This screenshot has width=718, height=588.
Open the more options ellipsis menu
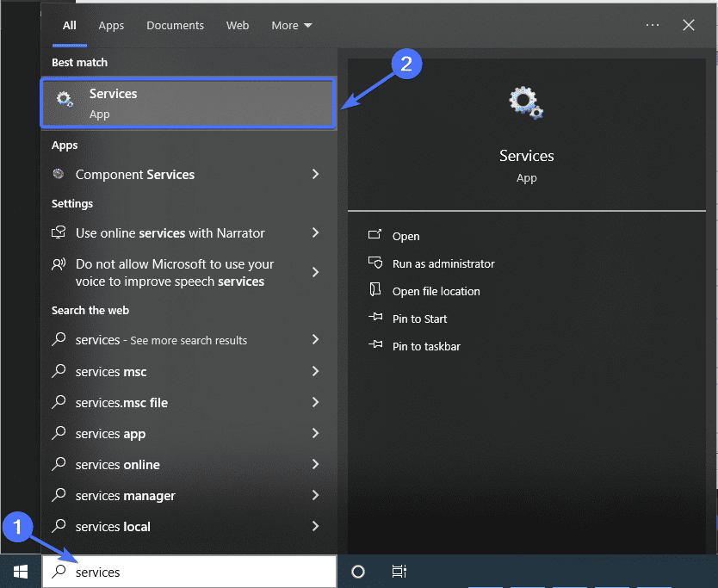point(652,25)
